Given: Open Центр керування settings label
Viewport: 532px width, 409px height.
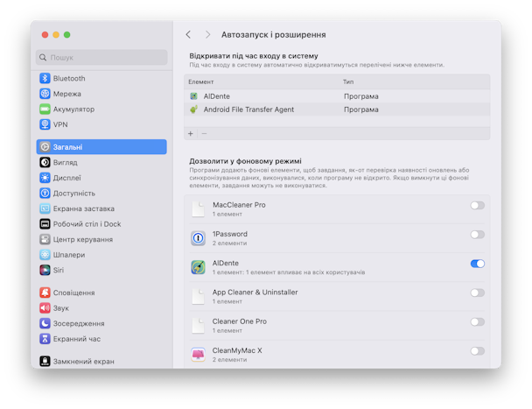Looking at the screenshot, I should 83,239.
